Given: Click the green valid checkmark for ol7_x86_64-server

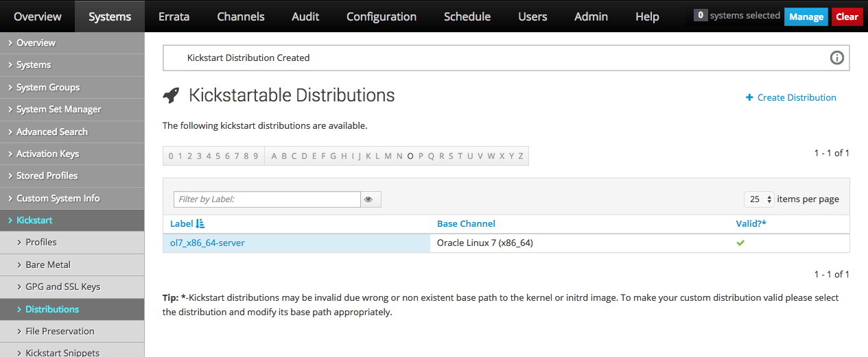Looking at the screenshot, I should coord(740,243).
